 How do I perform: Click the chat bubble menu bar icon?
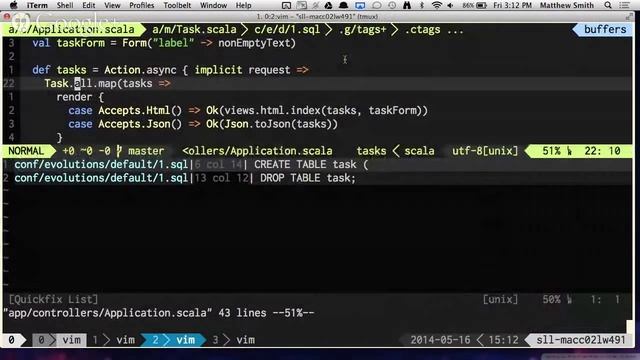coord(376,5)
